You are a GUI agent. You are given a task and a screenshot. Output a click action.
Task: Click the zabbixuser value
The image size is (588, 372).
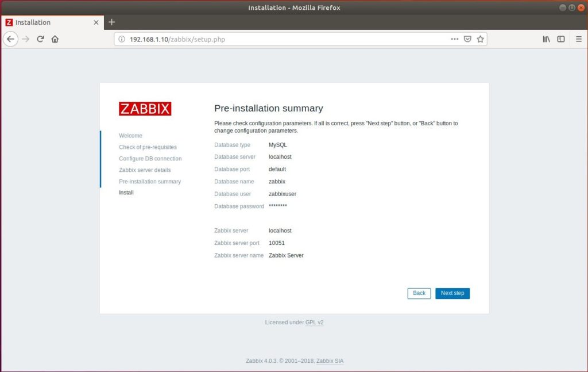(x=283, y=194)
